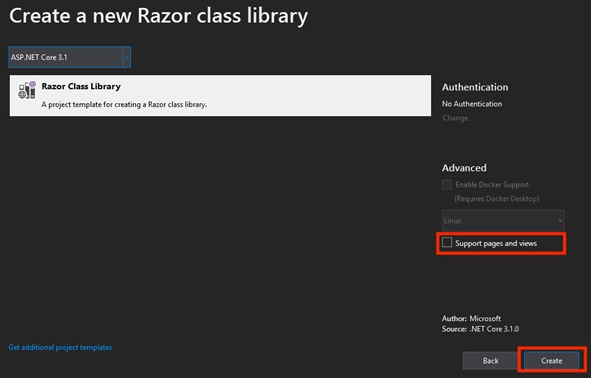Click the Author: Microsoft text

coord(471,318)
